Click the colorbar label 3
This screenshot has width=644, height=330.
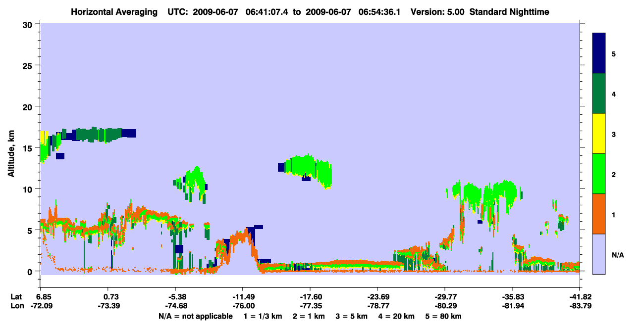click(614, 134)
